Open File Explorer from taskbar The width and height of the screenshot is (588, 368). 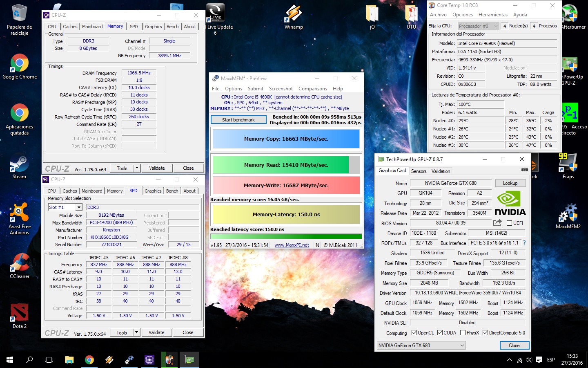(69, 360)
